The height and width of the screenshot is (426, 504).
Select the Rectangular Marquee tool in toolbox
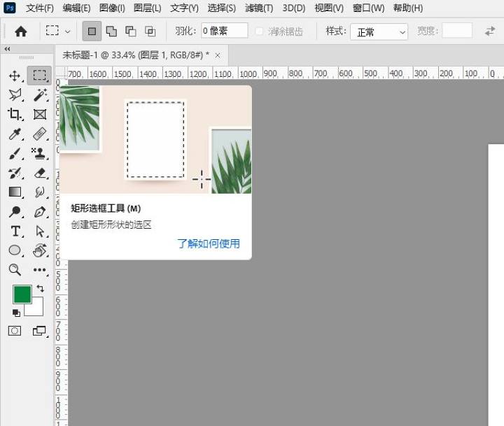click(39, 76)
